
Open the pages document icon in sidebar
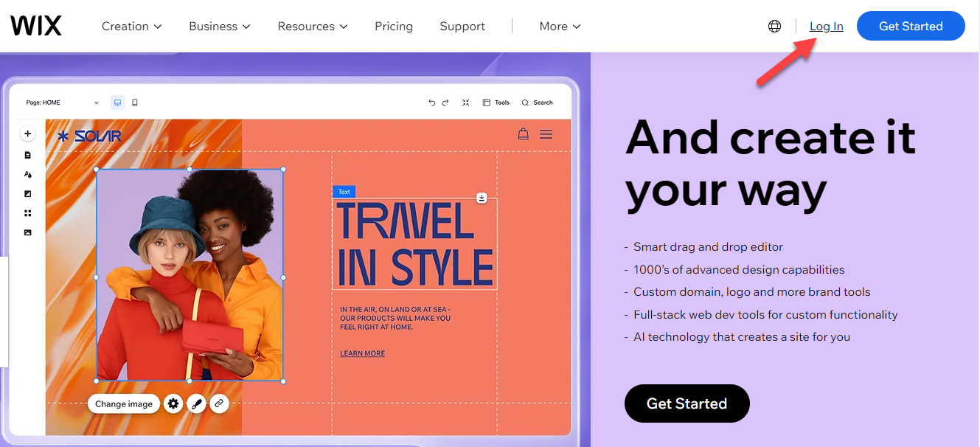click(x=27, y=155)
